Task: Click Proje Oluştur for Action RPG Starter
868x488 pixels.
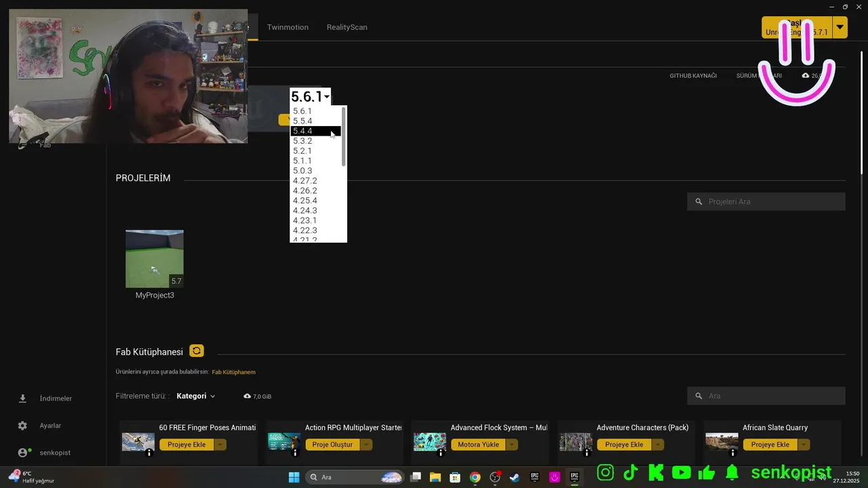Action: click(332, 445)
